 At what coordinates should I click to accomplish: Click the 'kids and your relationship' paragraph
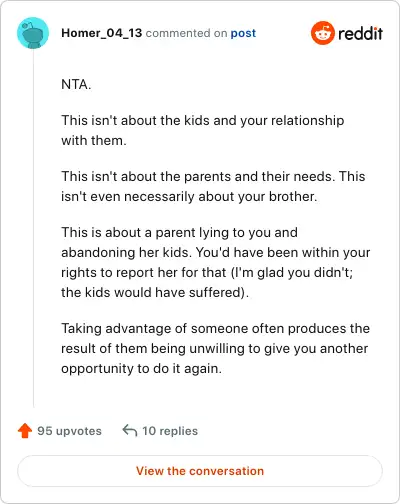[203, 130]
